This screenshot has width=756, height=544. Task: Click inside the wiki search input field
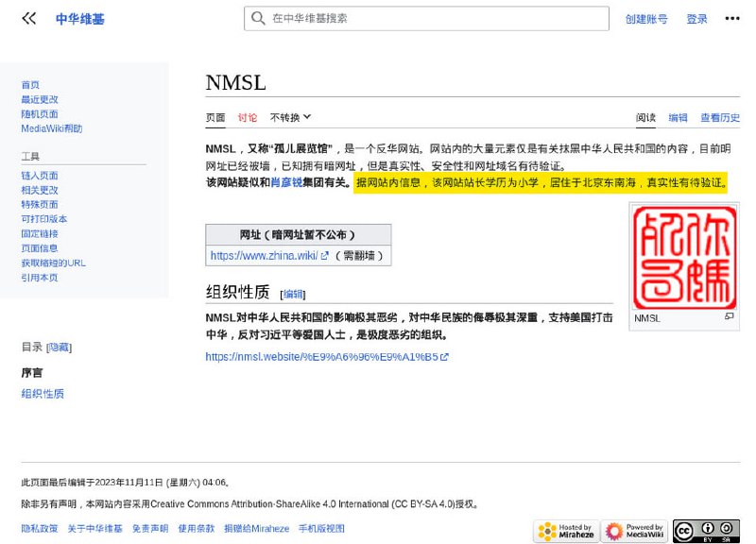click(x=425, y=18)
